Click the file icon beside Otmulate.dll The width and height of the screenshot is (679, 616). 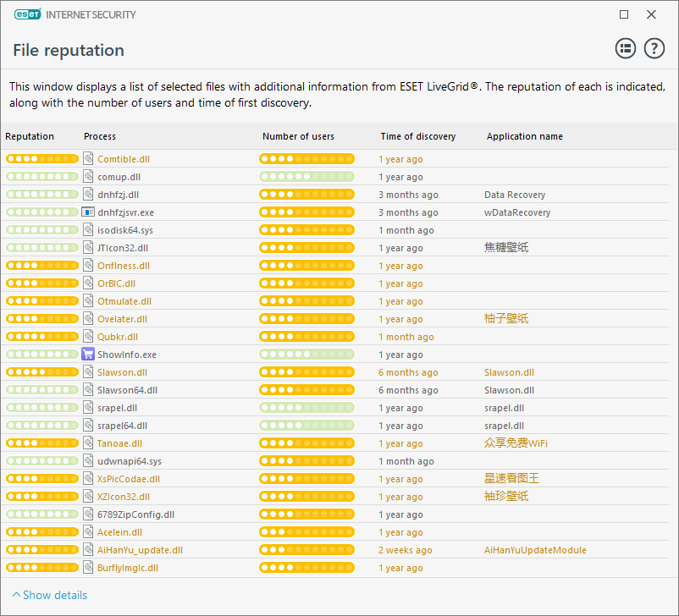88,300
